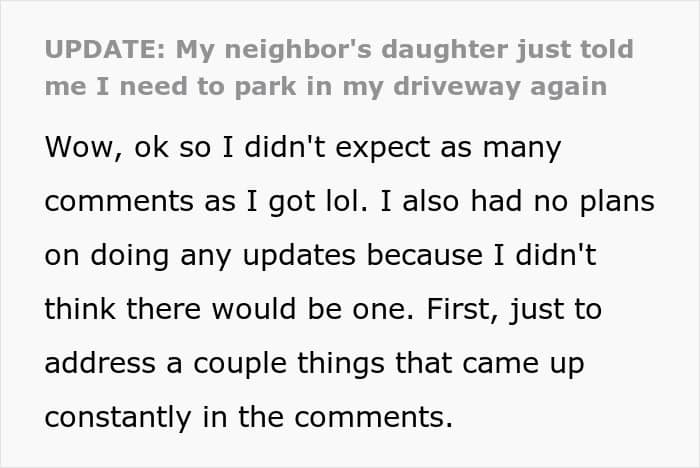Click the word "First," in the paragraph
The width and height of the screenshot is (700, 468).
coord(462,309)
